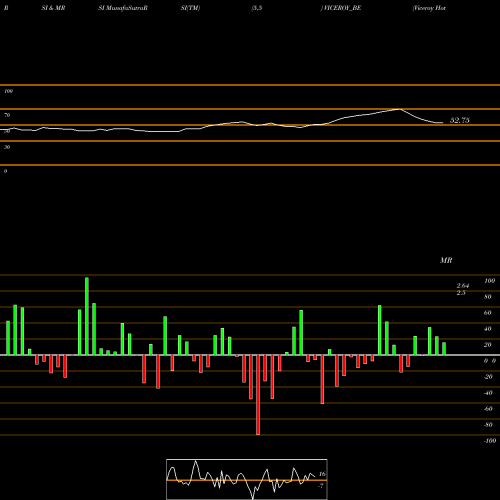This screenshot has height=500, width=500.
Task: Click the -60 label on MR axis
Action: (x=488, y=409)
